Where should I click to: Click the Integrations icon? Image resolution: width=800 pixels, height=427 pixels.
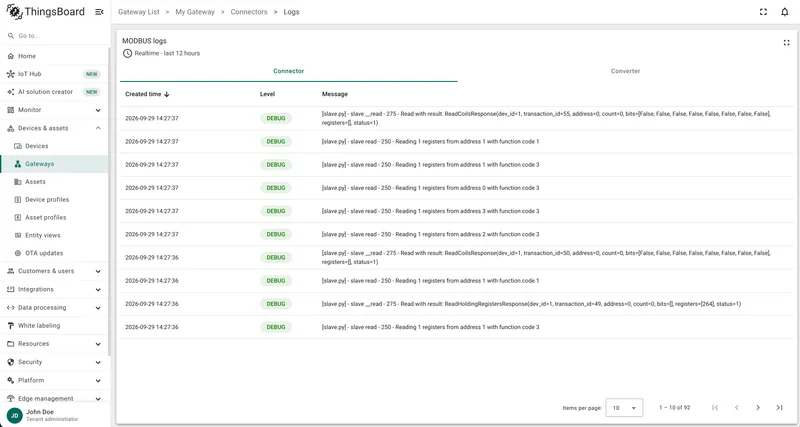(11, 289)
